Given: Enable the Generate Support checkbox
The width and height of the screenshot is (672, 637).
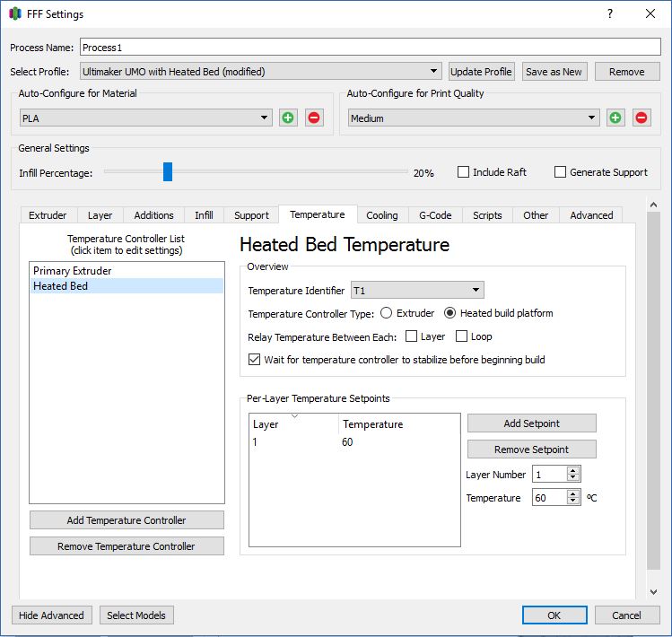Looking at the screenshot, I should [561, 172].
